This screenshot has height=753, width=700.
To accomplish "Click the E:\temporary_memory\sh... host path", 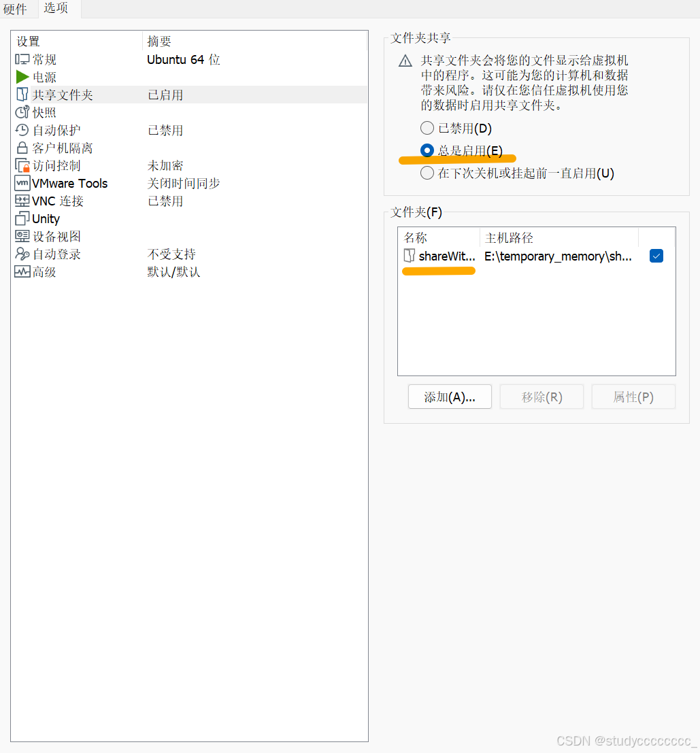I will coord(558,256).
